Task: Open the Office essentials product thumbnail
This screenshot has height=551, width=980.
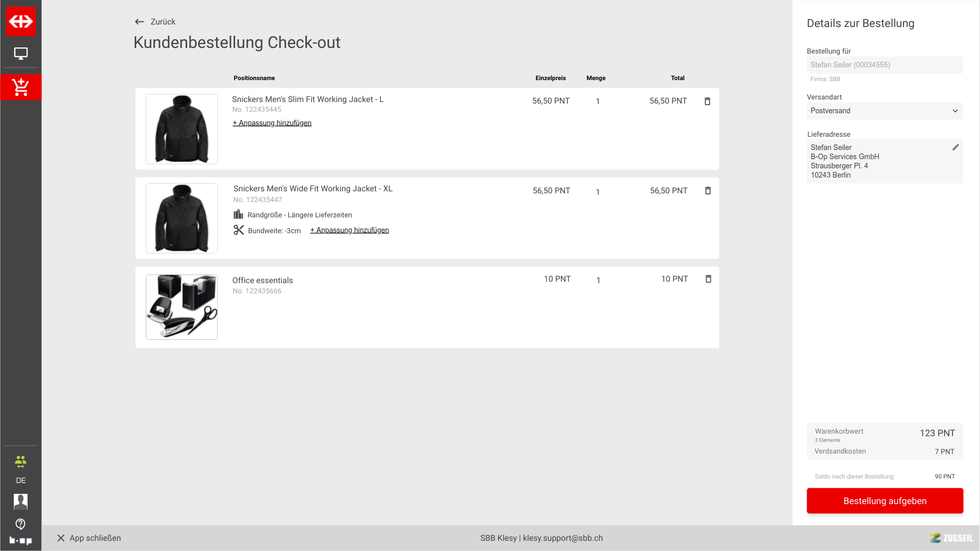Action: click(x=182, y=307)
